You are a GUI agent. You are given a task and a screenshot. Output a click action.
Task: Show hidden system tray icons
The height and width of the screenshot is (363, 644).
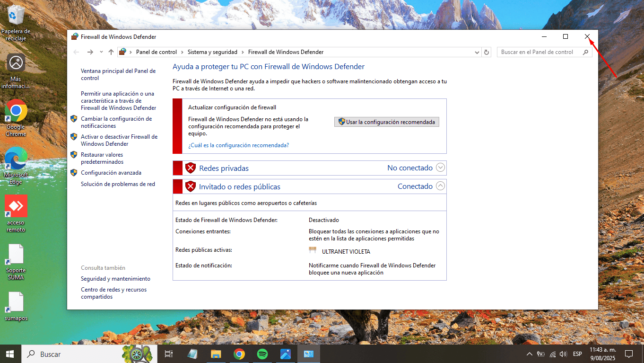(x=529, y=354)
